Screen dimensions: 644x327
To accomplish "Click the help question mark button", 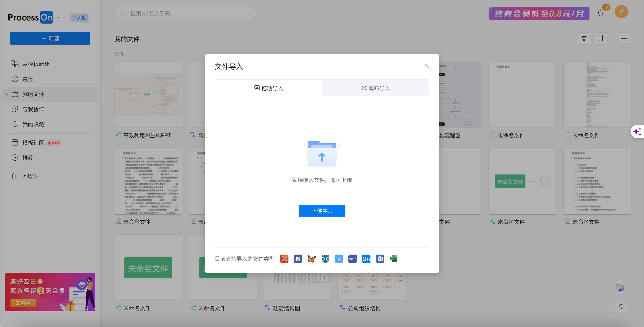I will tap(621, 307).
